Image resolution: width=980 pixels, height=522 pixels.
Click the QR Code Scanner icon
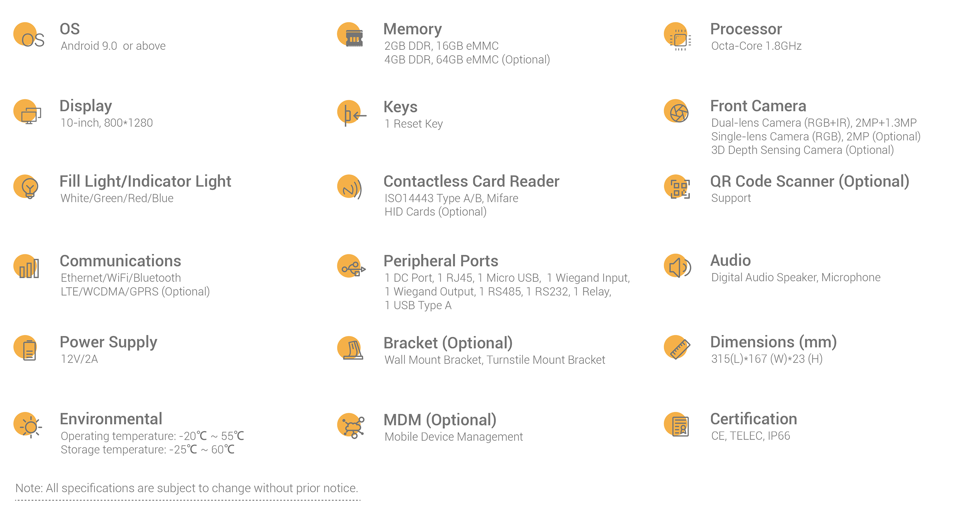pos(677,187)
